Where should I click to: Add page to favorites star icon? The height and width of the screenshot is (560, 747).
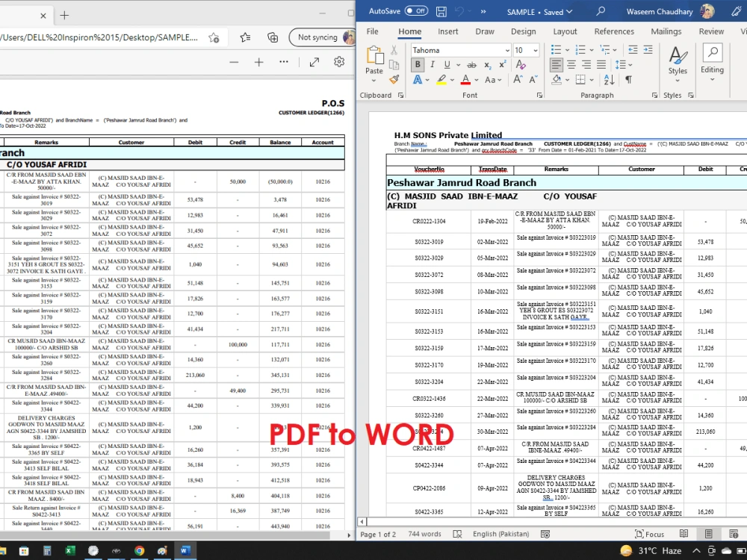214,37
